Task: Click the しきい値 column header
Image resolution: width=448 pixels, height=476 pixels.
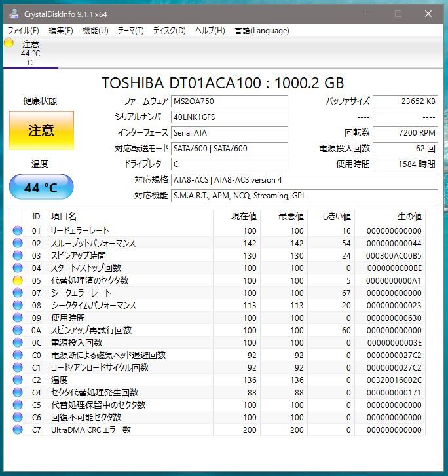Action: click(x=331, y=217)
